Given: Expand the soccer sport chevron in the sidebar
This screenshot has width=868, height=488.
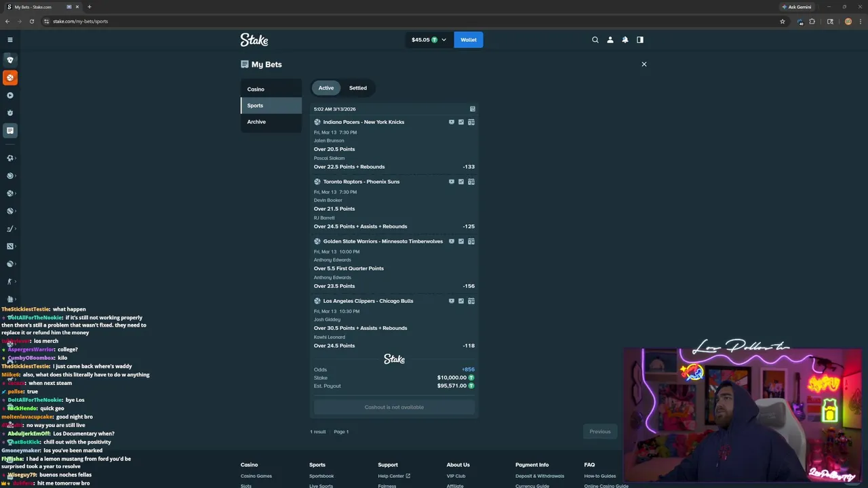Looking at the screenshot, I should (x=16, y=158).
